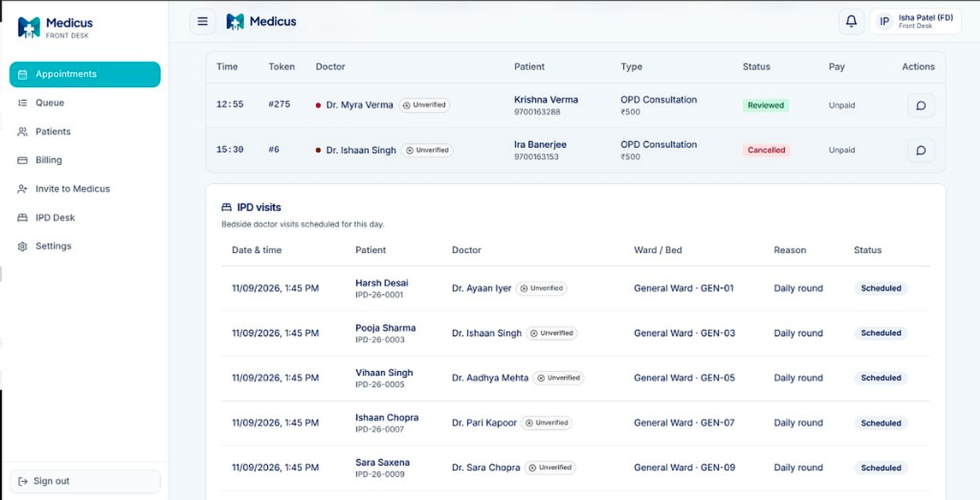Click the Settings gear icon
980x500 pixels.
[22, 246]
